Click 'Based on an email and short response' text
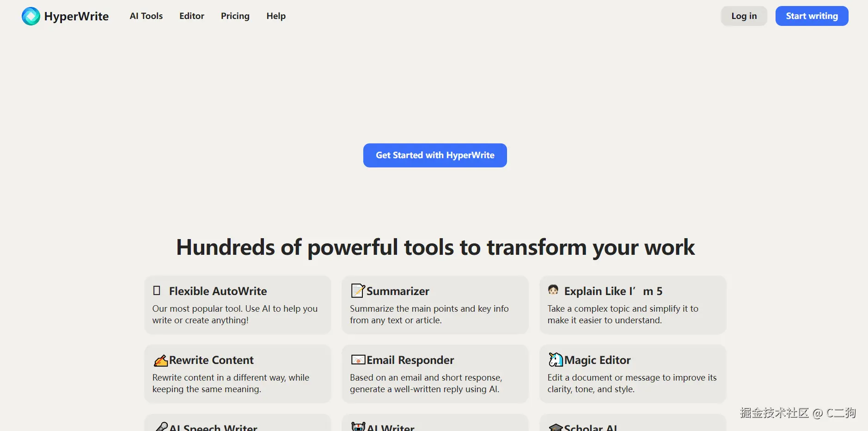Image resolution: width=868 pixels, height=431 pixels. [x=426, y=383]
